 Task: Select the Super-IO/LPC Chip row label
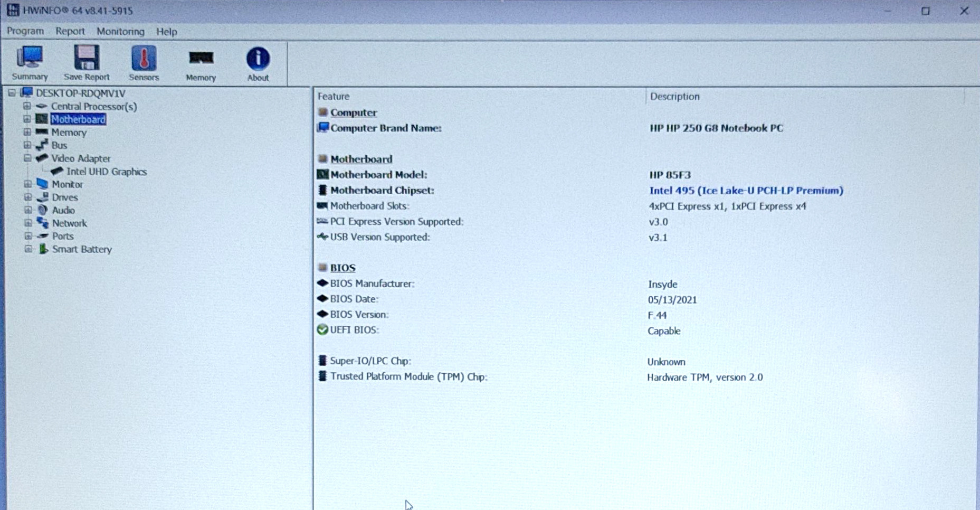pyautogui.click(x=370, y=361)
